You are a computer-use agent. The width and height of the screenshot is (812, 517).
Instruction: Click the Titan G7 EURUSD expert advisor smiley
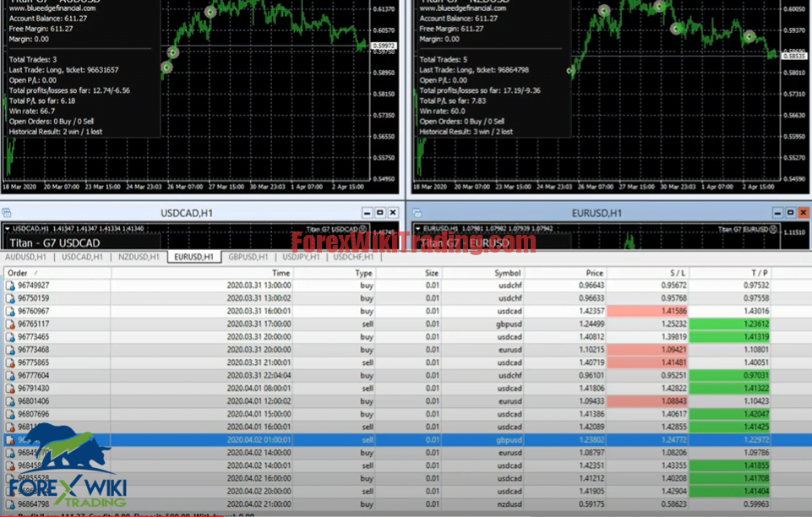pos(773,229)
